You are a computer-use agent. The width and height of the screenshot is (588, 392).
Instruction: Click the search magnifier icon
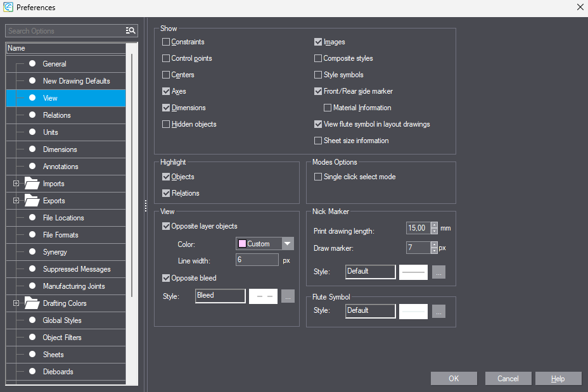tap(131, 30)
